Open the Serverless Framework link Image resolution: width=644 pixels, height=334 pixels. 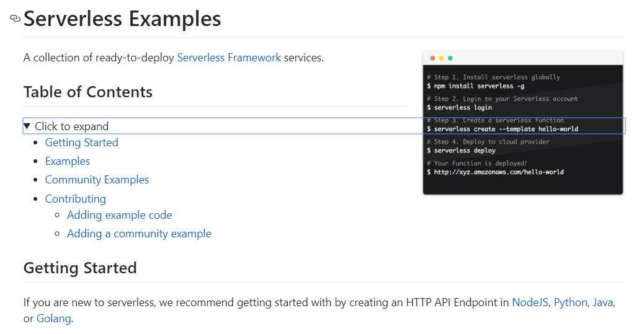pyautogui.click(x=229, y=58)
